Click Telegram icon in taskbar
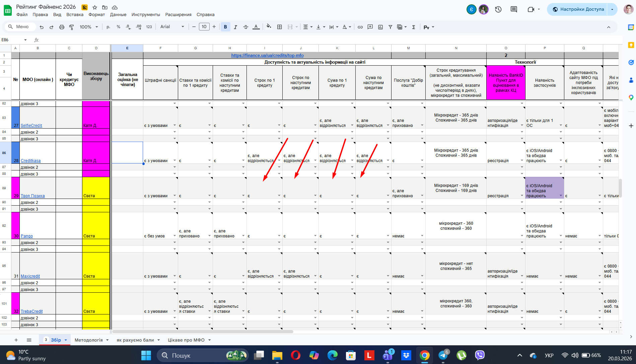Viewport: 636px width, 364px height. tap(443, 355)
